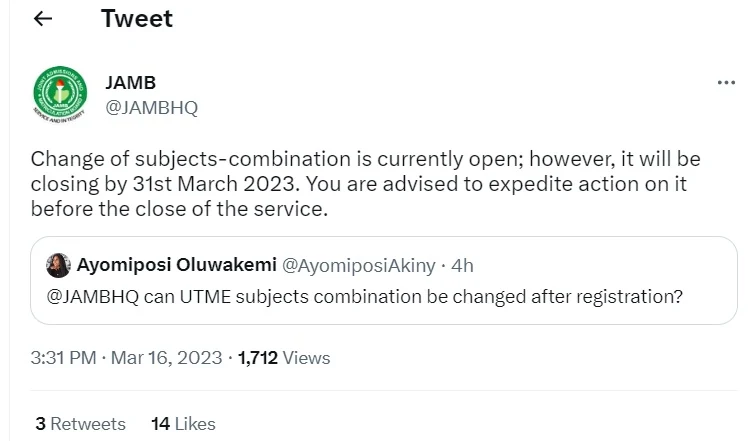Viewport: 752px width, 441px height.
Task: Click the @JAMBHQ handle below JAMB name
Action: (x=151, y=108)
